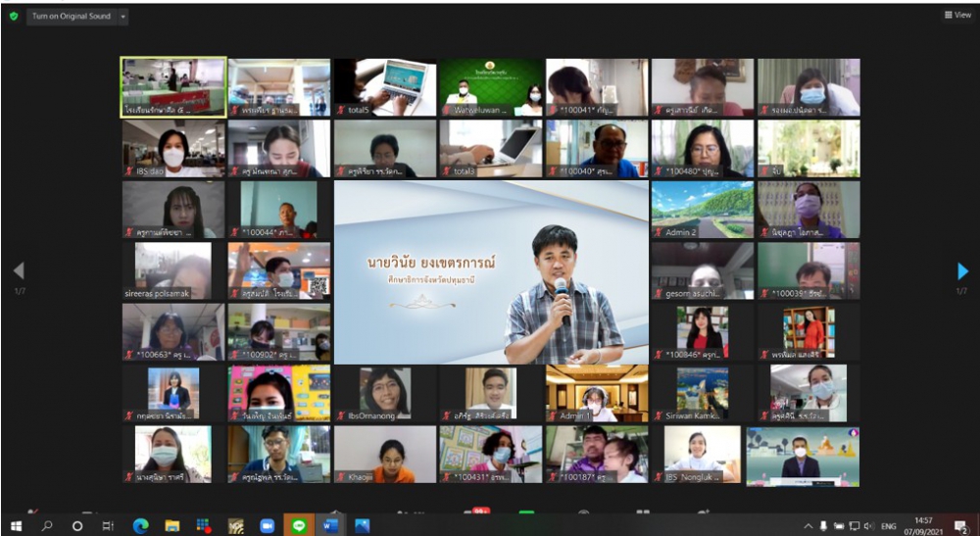Click the green encryption shield icon
Viewport: 980px width, 536px height.
click(13, 17)
